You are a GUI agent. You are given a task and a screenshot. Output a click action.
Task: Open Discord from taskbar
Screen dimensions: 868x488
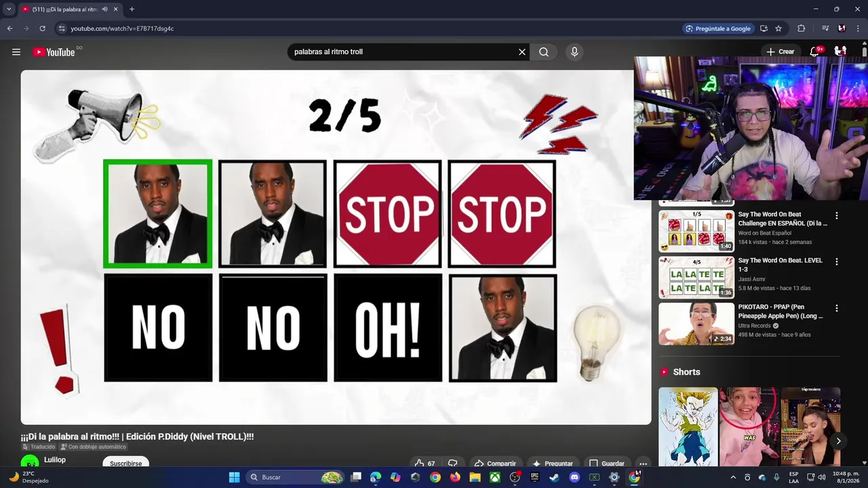point(574,477)
